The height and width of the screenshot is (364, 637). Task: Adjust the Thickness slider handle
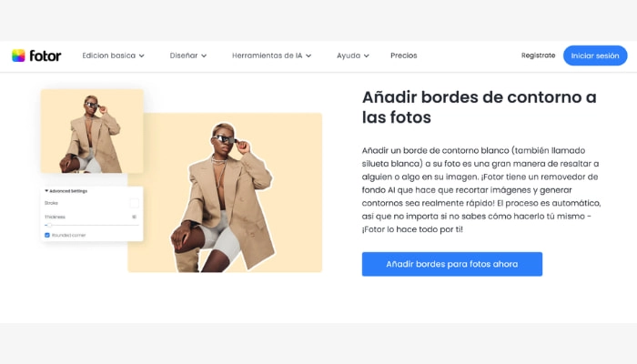pyautogui.click(x=49, y=225)
